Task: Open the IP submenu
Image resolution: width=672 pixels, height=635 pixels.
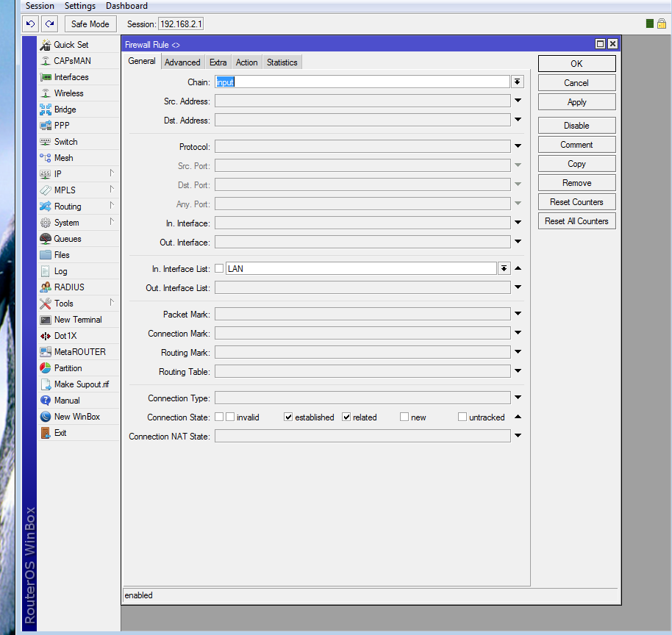Action: 78,174
